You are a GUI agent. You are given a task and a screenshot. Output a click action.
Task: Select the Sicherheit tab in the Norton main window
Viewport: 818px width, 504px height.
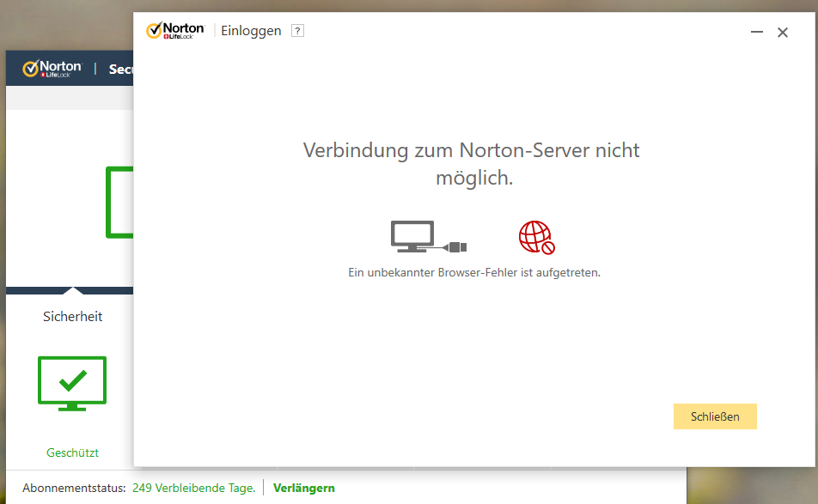72,316
